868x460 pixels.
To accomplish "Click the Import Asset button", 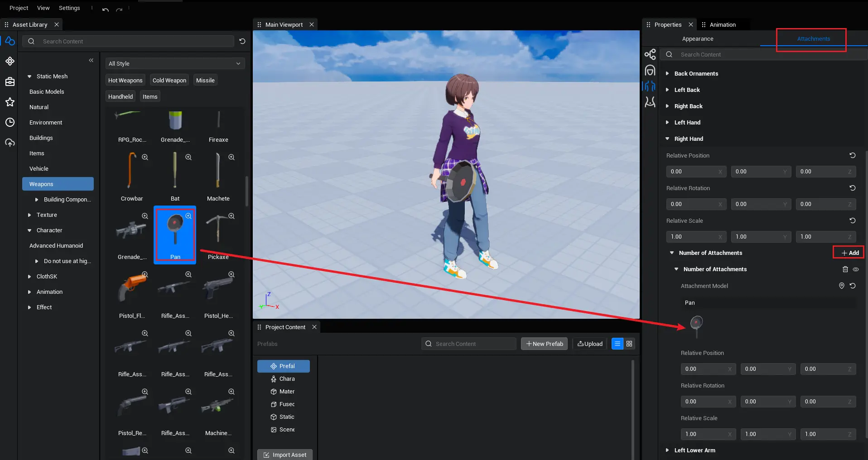I will click(285, 455).
